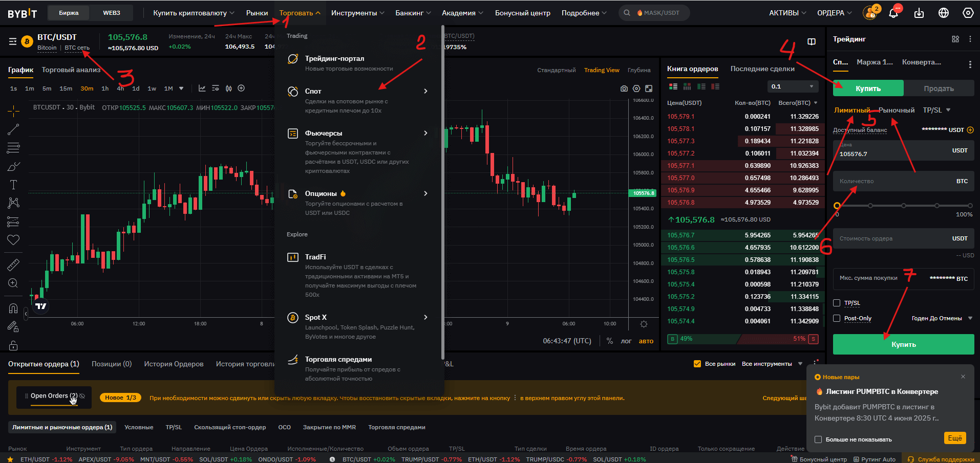Open the order book 0.1 grouping dropdown

pyautogui.click(x=792, y=86)
